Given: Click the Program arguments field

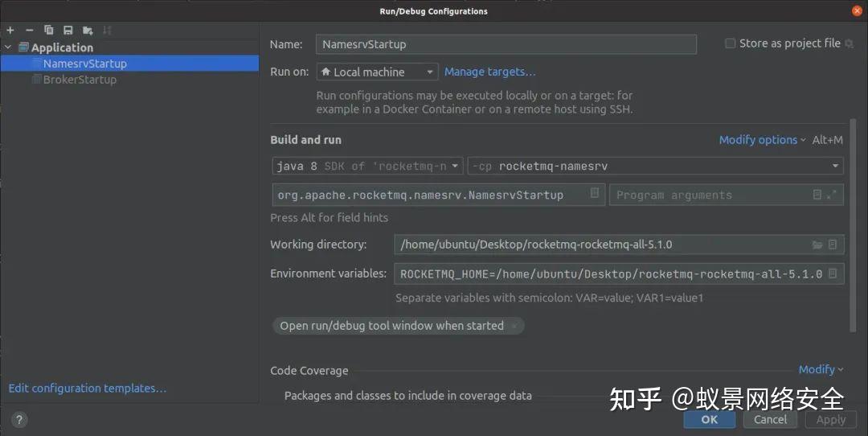Looking at the screenshot, I should 727,195.
